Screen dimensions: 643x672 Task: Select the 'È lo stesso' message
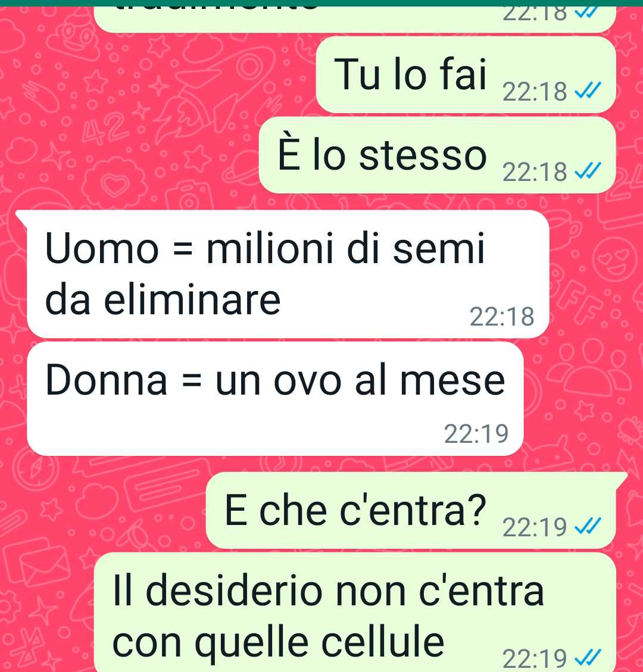click(437, 155)
